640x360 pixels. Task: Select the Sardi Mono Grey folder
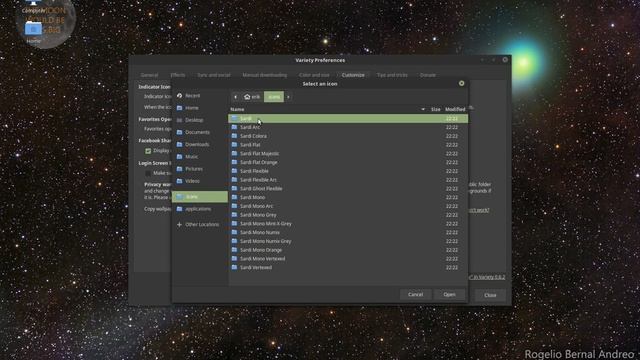[348, 215]
